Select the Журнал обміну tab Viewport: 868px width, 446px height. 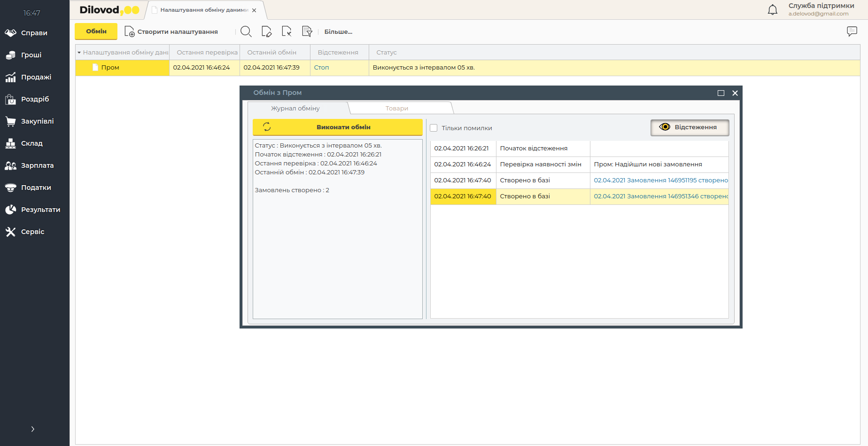click(295, 109)
